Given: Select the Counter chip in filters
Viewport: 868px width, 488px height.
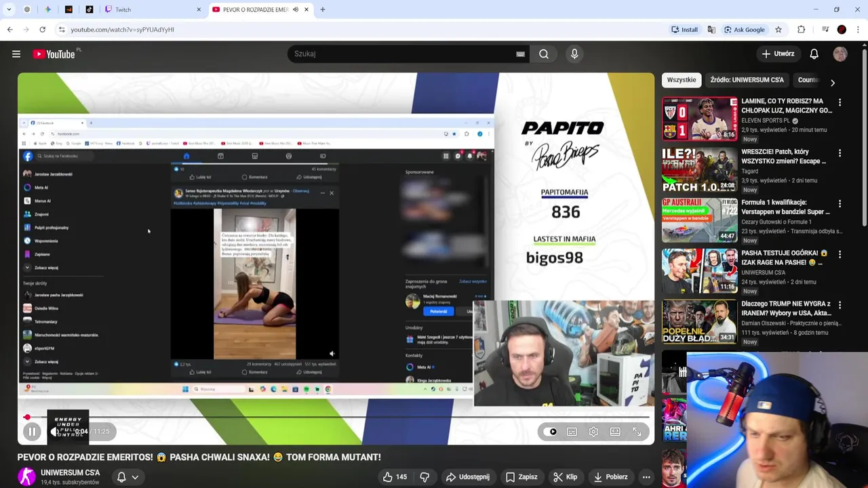Looking at the screenshot, I should point(808,80).
